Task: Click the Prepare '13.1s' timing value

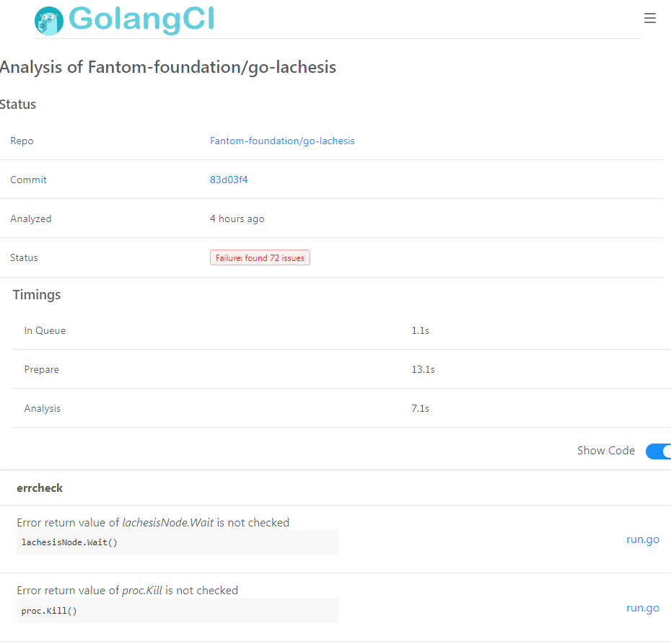Action: click(x=424, y=369)
